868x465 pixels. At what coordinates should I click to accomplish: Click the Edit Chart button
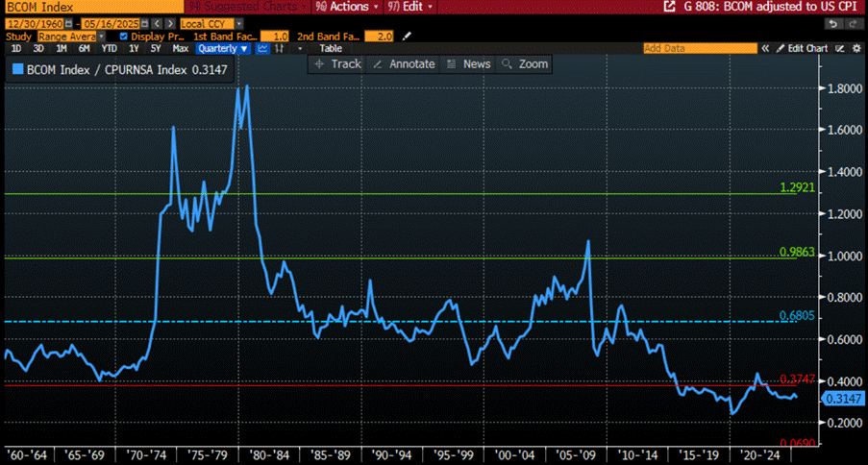coord(803,48)
